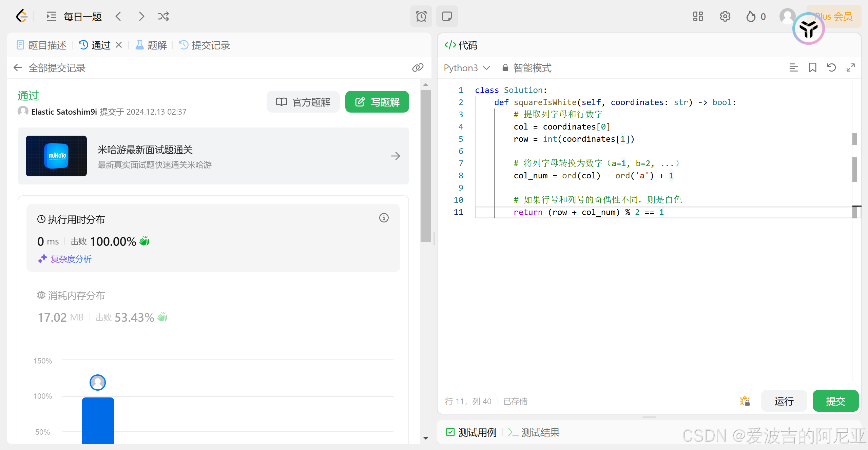This screenshot has width=868, height=450.
Task: Click the green 提交 button
Action: (835, 401)
